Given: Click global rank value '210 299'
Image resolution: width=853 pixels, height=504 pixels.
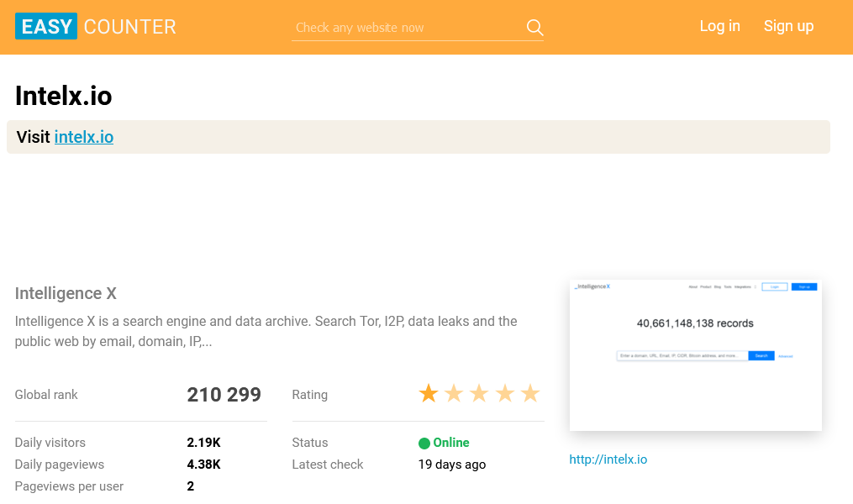Looking at the screenshot, I should (x=224, y=395).
